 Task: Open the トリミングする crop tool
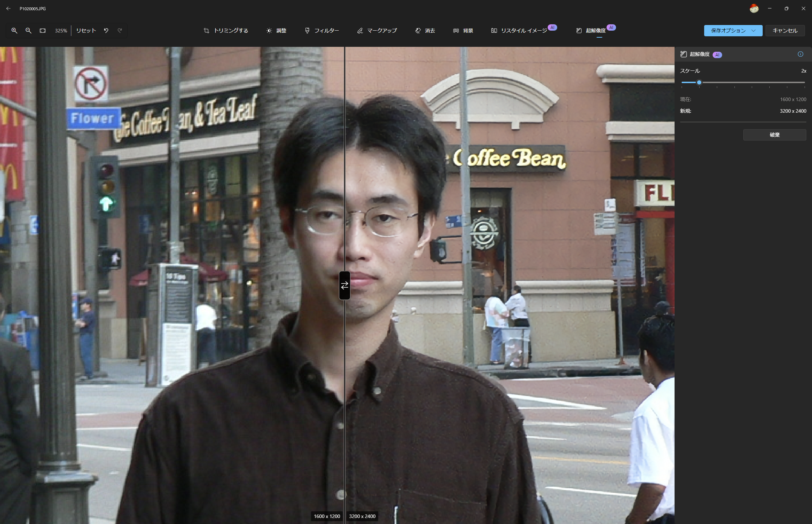(226, 31)
